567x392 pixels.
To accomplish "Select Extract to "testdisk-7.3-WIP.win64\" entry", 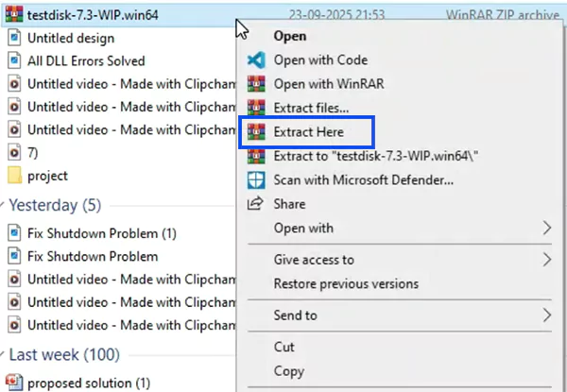I will 376,156.
